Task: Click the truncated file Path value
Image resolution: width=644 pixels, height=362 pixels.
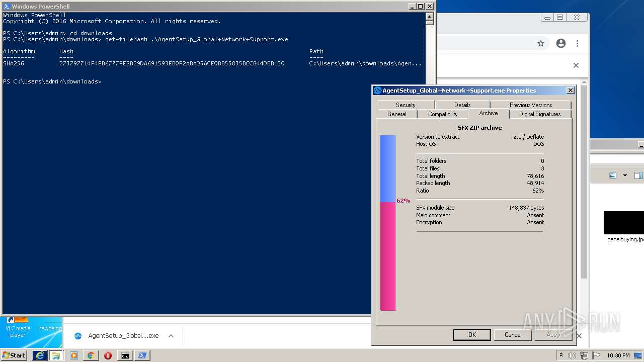Action: (x=365, y=63)
